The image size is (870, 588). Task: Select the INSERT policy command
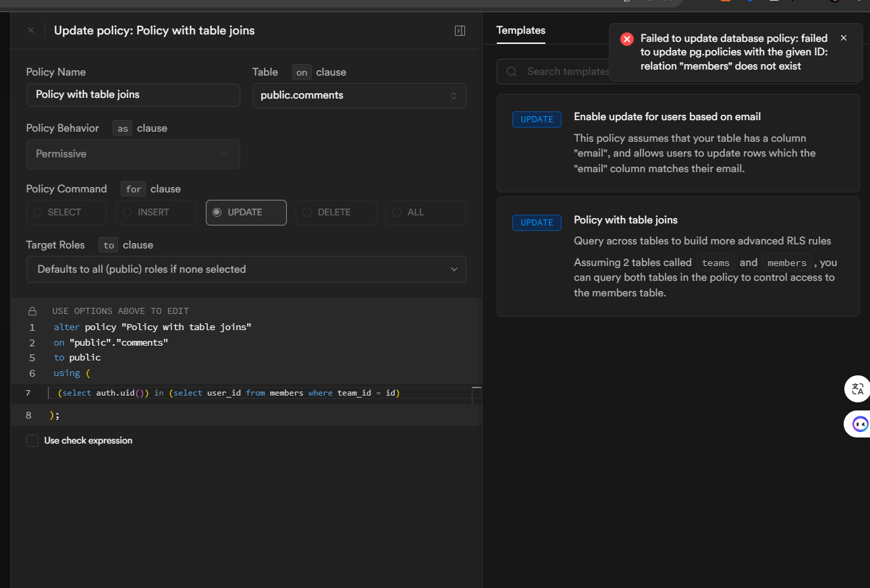click(x=156, y=212)
